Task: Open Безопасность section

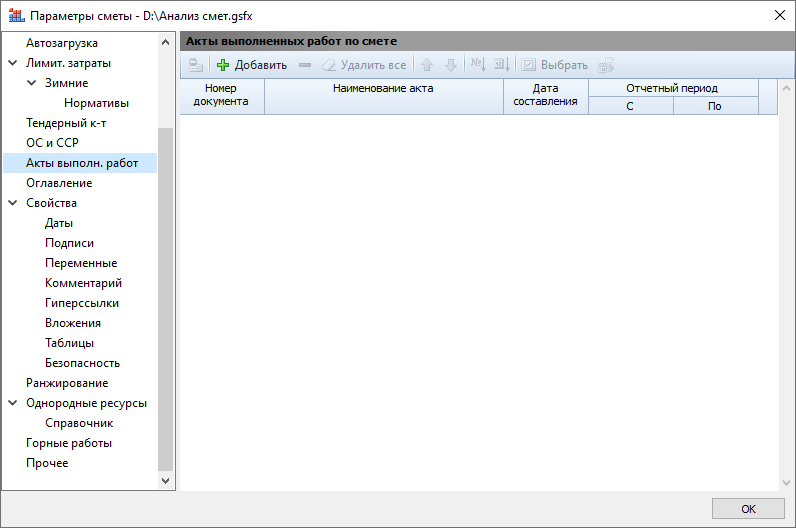Action: coord(82,363)
